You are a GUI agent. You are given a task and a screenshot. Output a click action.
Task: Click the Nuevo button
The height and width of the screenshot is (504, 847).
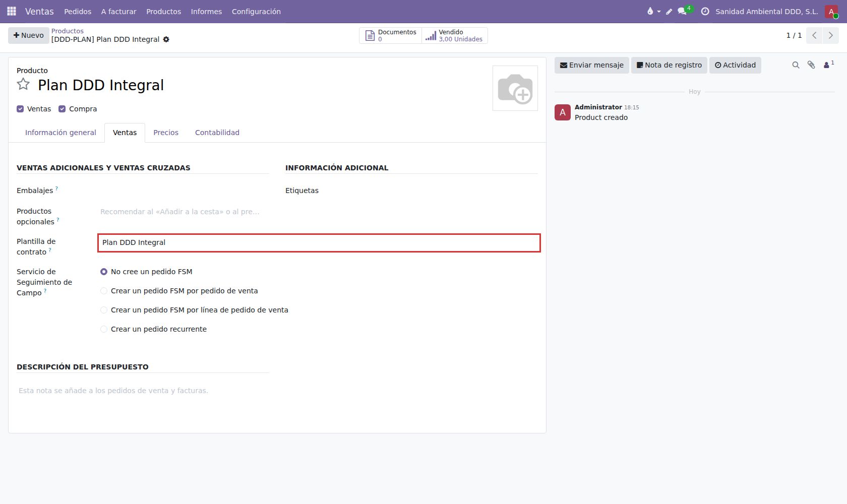point(29,35)
